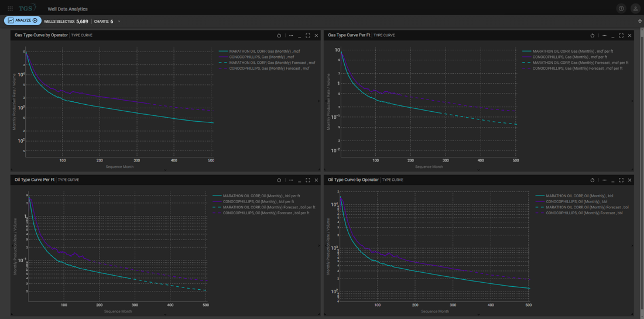The image size is (644, 319).
Task: Open more options for Gas Type Curve Per Ft
Action: pos(605,36)
